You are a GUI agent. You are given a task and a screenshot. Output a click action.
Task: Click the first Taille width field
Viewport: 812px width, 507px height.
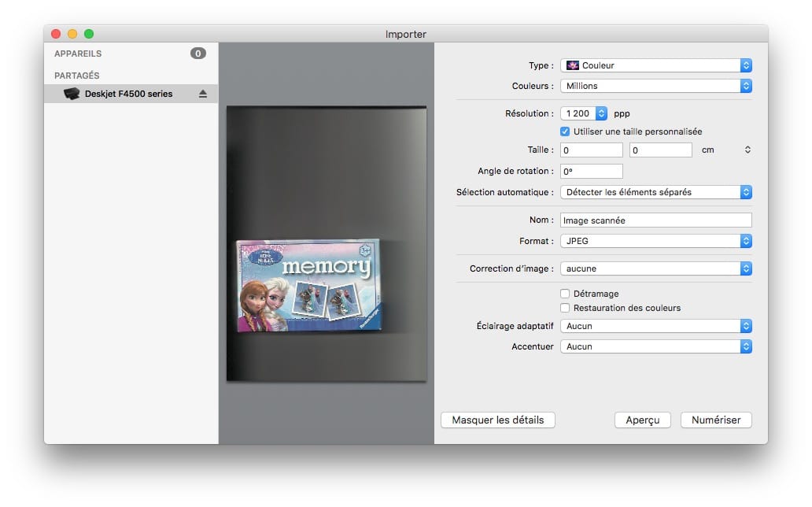592,150
